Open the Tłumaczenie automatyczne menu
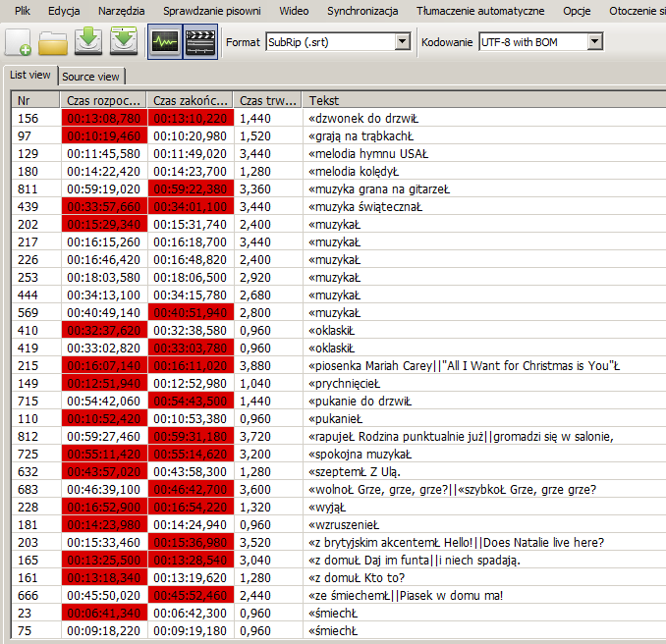This screenshot has width=666, height=644. (x=480, y=11)
